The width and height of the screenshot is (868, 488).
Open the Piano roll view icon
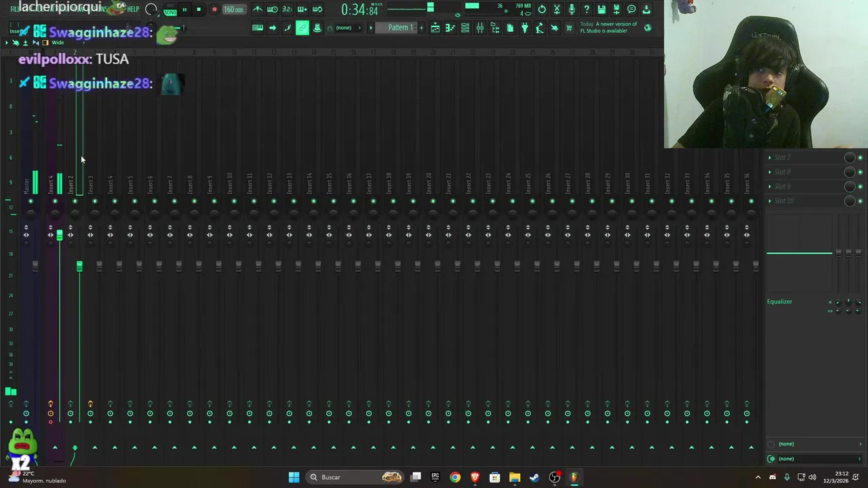(450, 28)
